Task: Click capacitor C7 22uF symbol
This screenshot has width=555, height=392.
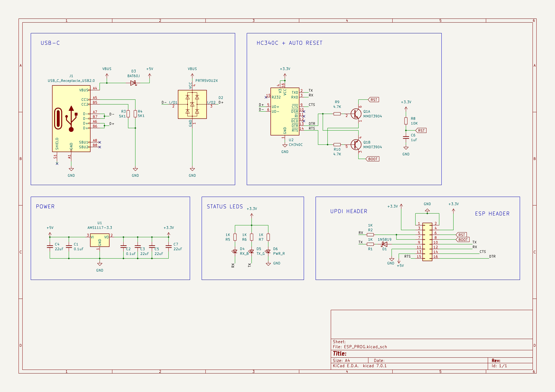Action: pos(169,247)
